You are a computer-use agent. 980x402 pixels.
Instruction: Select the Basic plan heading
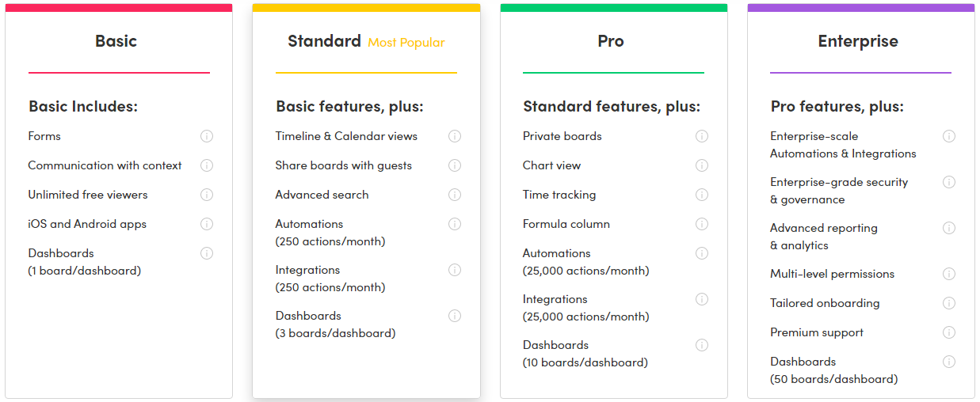(x=116, y=41)
